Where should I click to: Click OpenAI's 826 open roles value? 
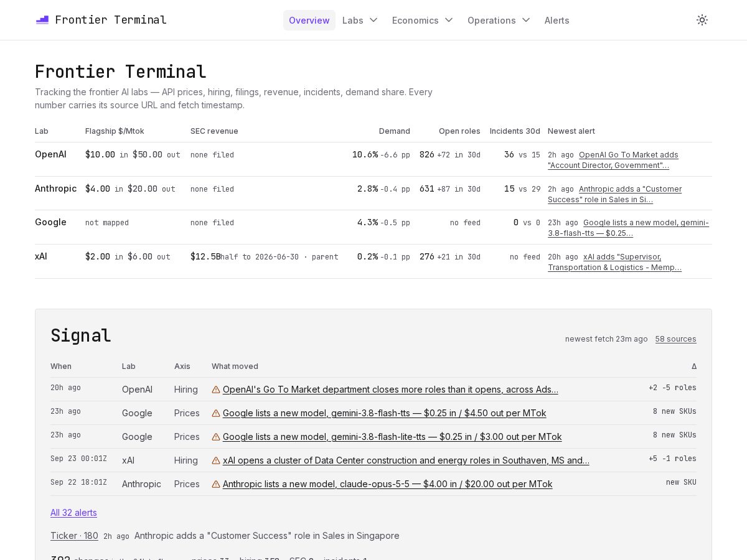(x=427, y=154)
